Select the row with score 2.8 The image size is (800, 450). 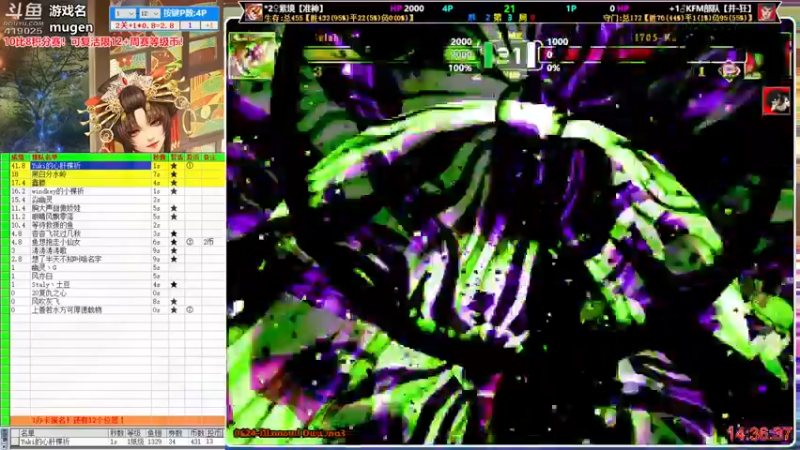click(x=118, y=259)
